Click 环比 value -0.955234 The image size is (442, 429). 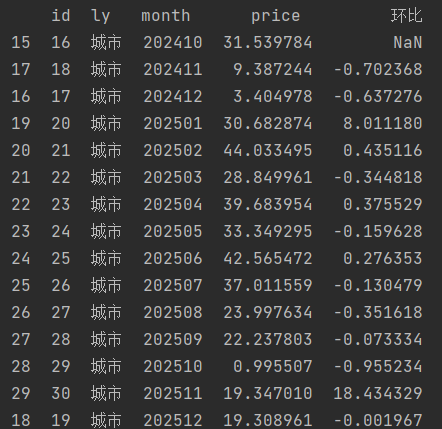click(378, 367)
